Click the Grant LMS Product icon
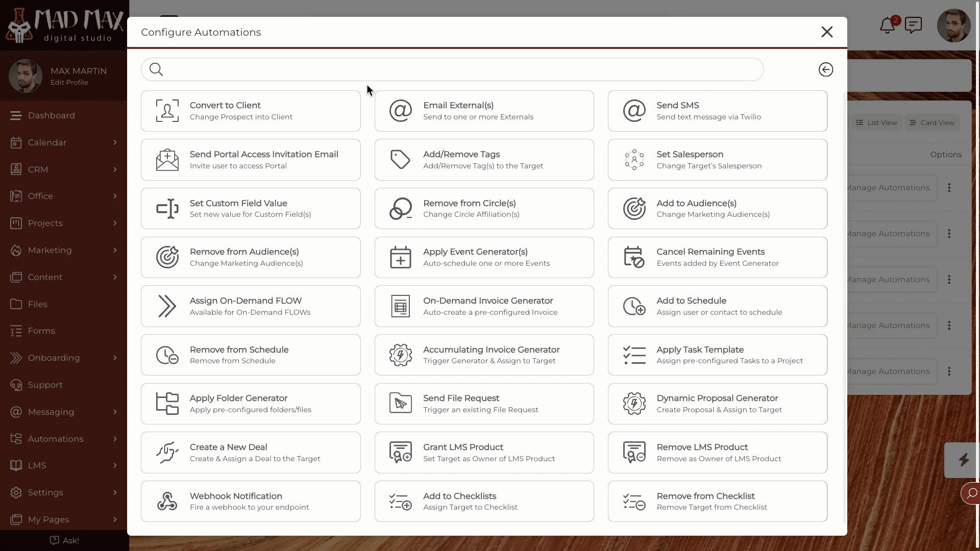 tap(401, 452)
